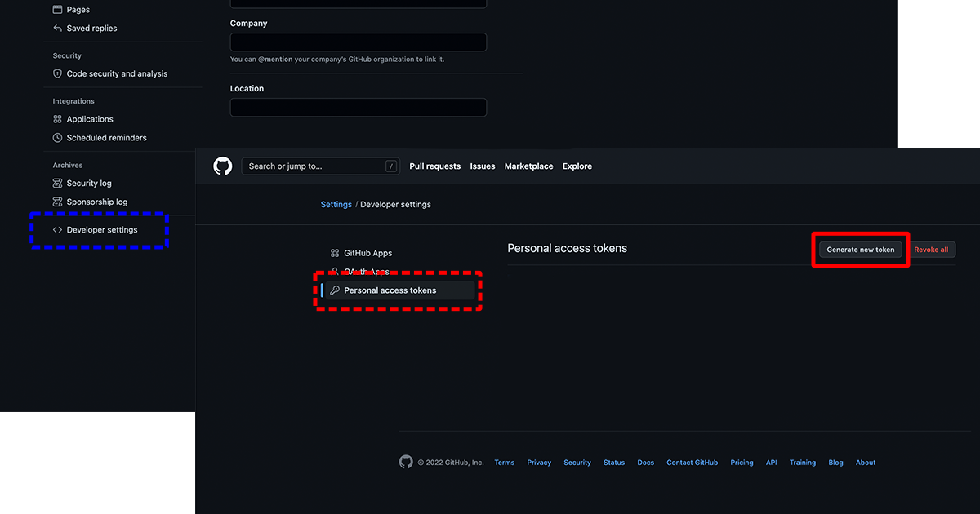Click the grid icon beside GitHub Apps

click(335, 254)
